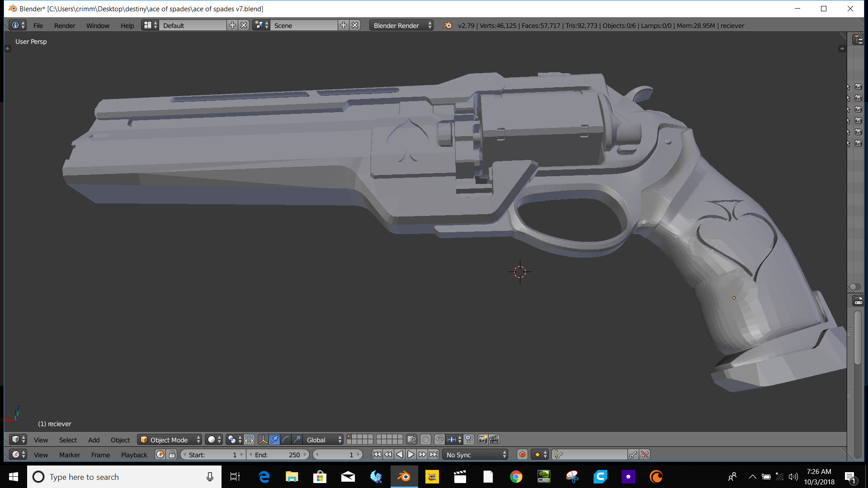Screen dimensions: 868x488
Task: Jump to the first frame
Action: point(377,455)
